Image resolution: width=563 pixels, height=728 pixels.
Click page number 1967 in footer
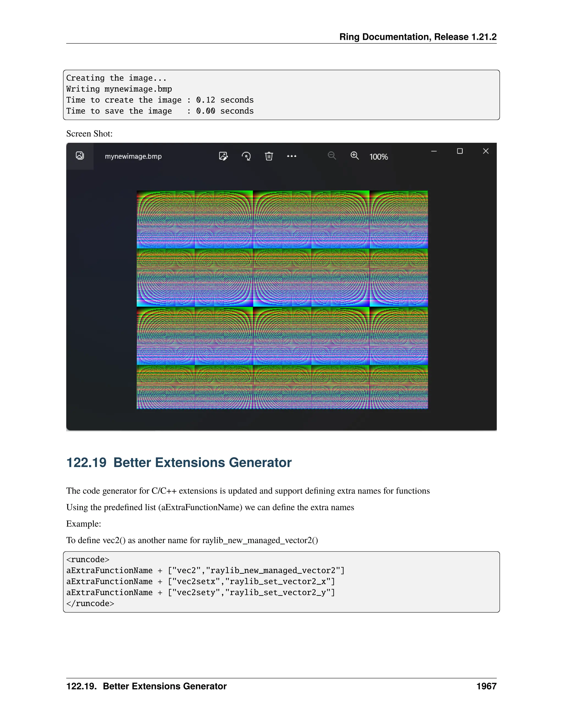(x=486, y=686)
